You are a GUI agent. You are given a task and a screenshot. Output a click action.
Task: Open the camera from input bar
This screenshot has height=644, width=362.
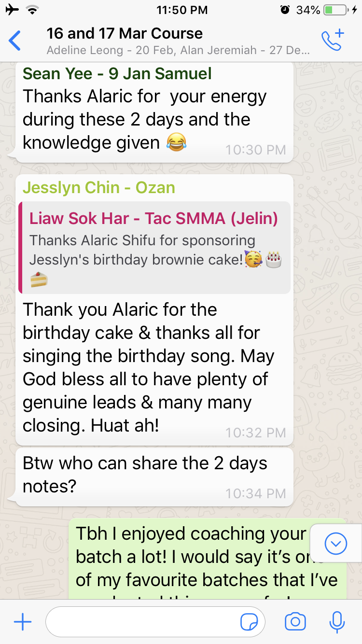[295, 622]
